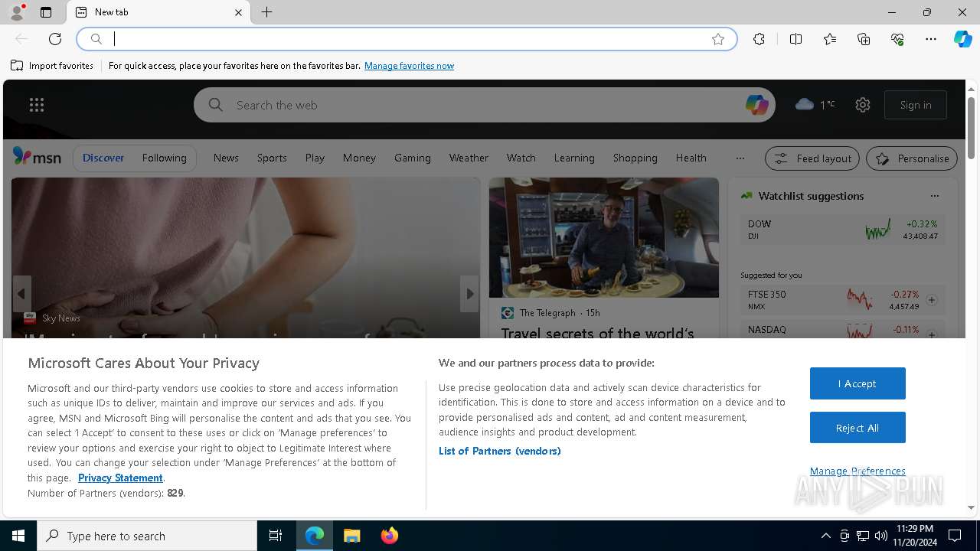Open the Watch category
This screenshot has height=551, width=980.
point(521,158)
